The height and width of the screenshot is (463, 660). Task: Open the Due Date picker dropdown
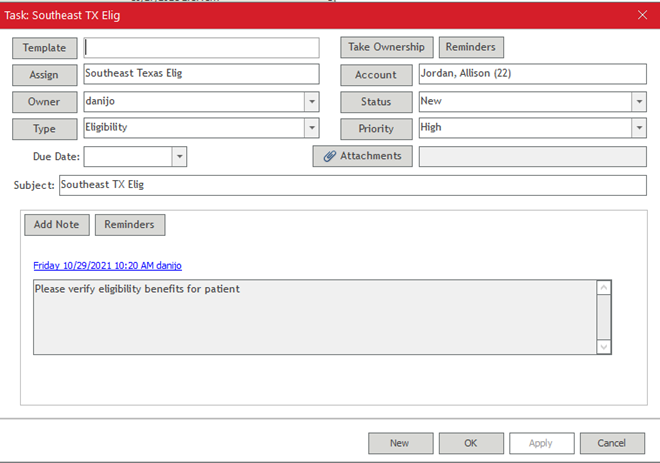(179, 157)
